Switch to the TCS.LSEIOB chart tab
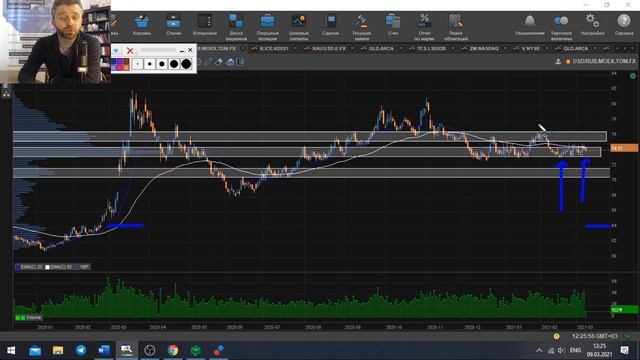Viewport: 640px width, 360px height. pyautogui.click(x=431, y=49)
